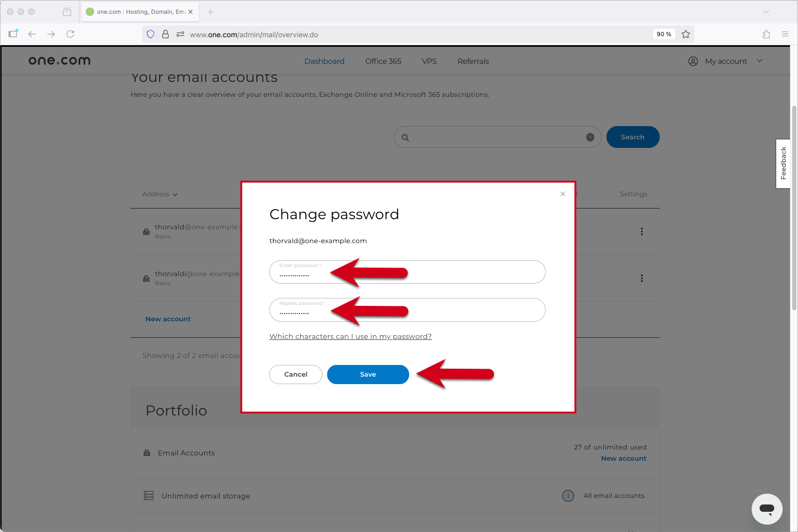Open the My account dropdown
The height and width of the screenshot is (532, 798).
(760, 61)
